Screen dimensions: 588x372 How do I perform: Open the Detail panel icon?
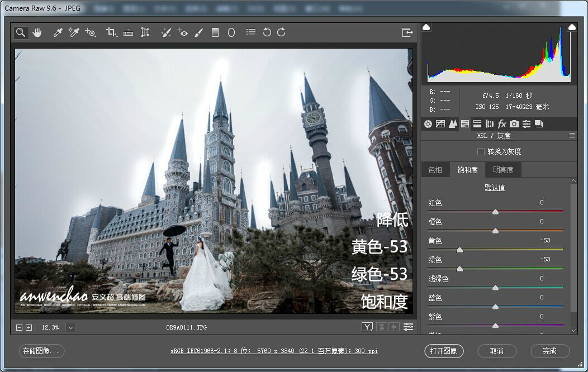click(x=453, y=124)
